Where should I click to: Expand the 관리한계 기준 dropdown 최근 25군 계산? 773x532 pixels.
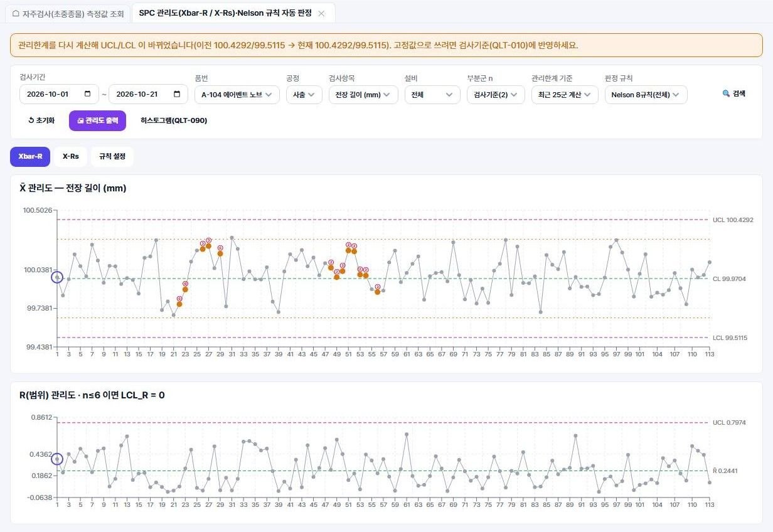[565, 95]
